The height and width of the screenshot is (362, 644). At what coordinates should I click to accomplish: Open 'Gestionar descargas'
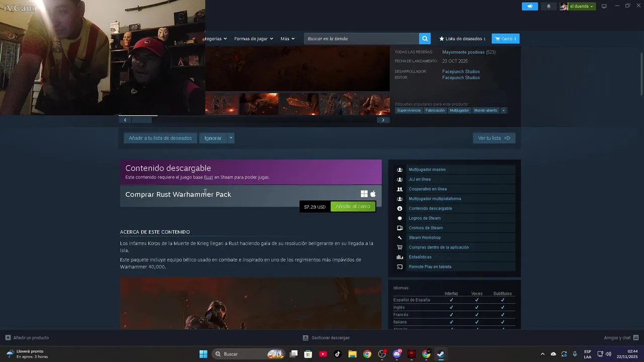coord(326,338)
